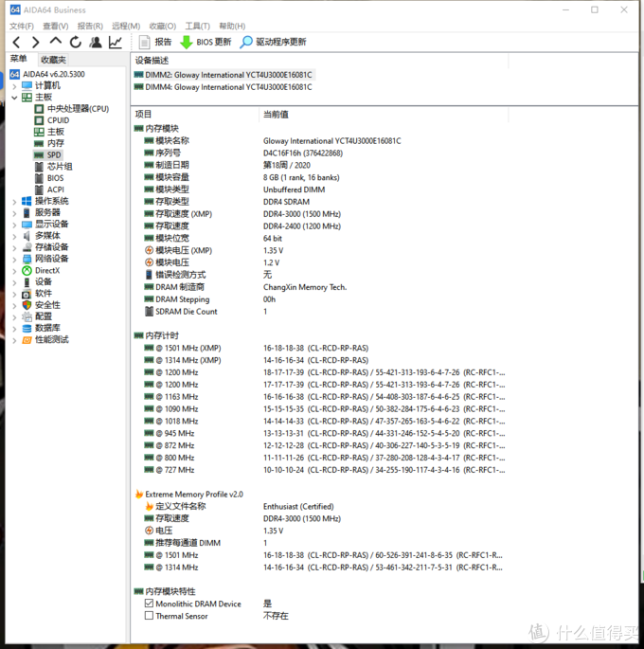Go back with the left arrow icon

[x=16, y=42]
